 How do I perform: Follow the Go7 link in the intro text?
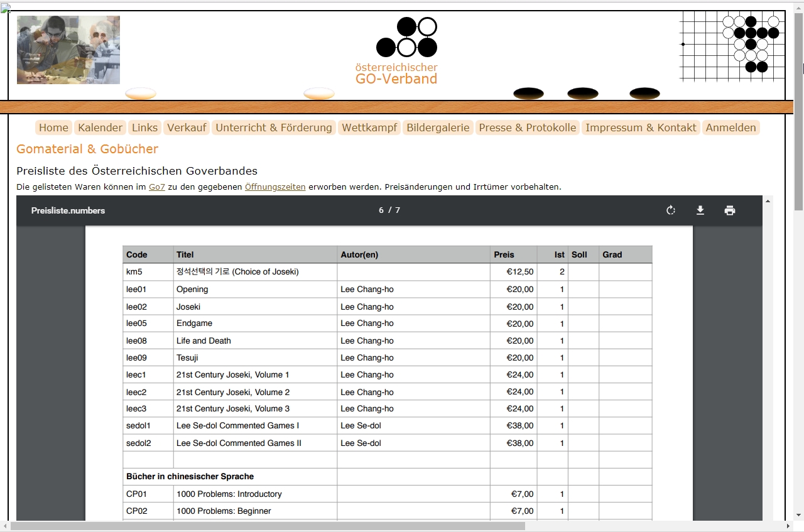point(156,187)
